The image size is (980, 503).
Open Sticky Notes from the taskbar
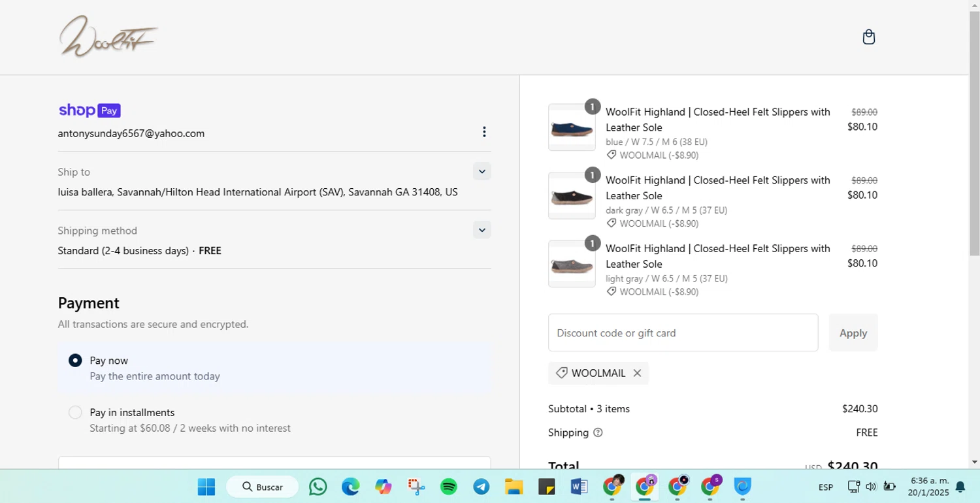pyautogui.click(x=547, y=487)
